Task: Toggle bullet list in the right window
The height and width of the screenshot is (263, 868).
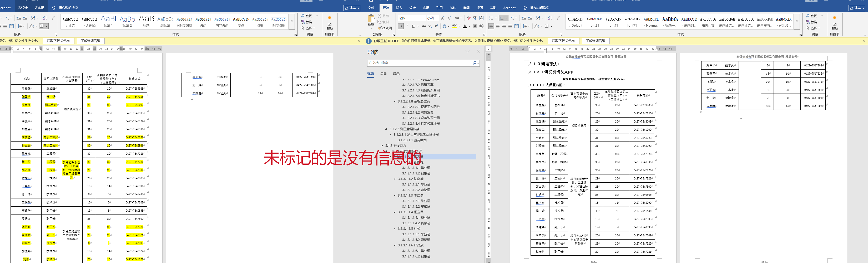Action: tap(491, 18)
